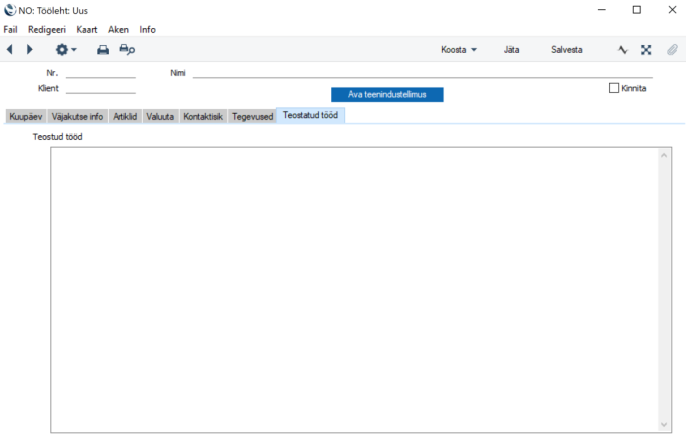The height and width of the screenshot is (444, 686).
Task: Close the Tööleht window
Action: click(x=672, y=10)
